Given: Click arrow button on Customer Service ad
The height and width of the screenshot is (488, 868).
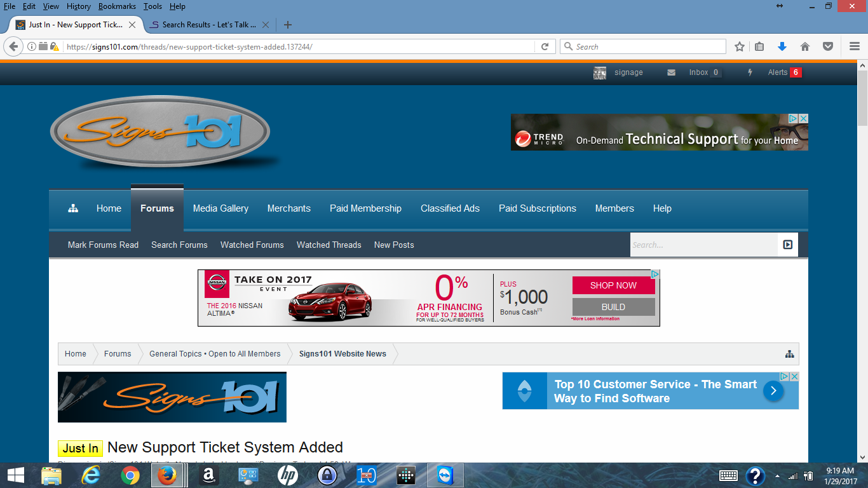Looking at the screenshot, I should click(x=773, y=391).
